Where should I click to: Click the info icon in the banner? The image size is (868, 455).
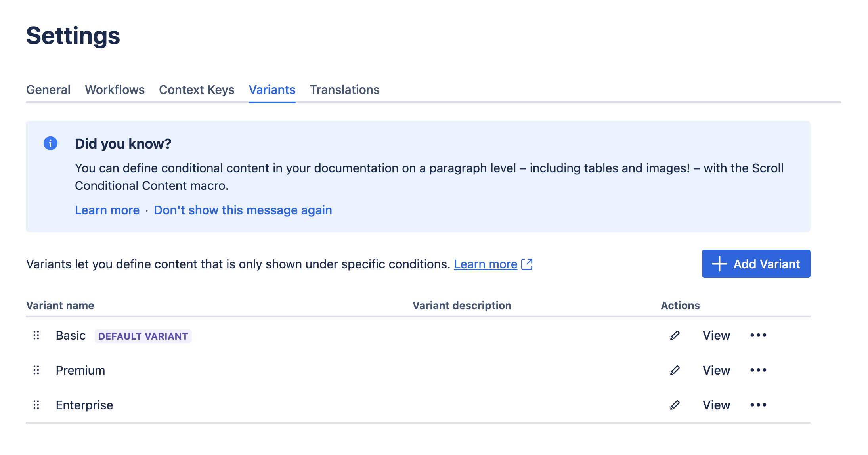click(51, 144)
